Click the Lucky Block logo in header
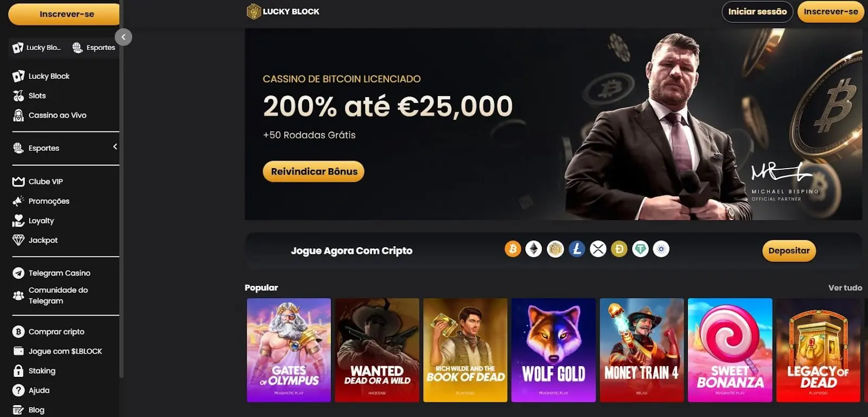Screen dimensions: 868x417 pyautogui.click(x=283, y=11)
